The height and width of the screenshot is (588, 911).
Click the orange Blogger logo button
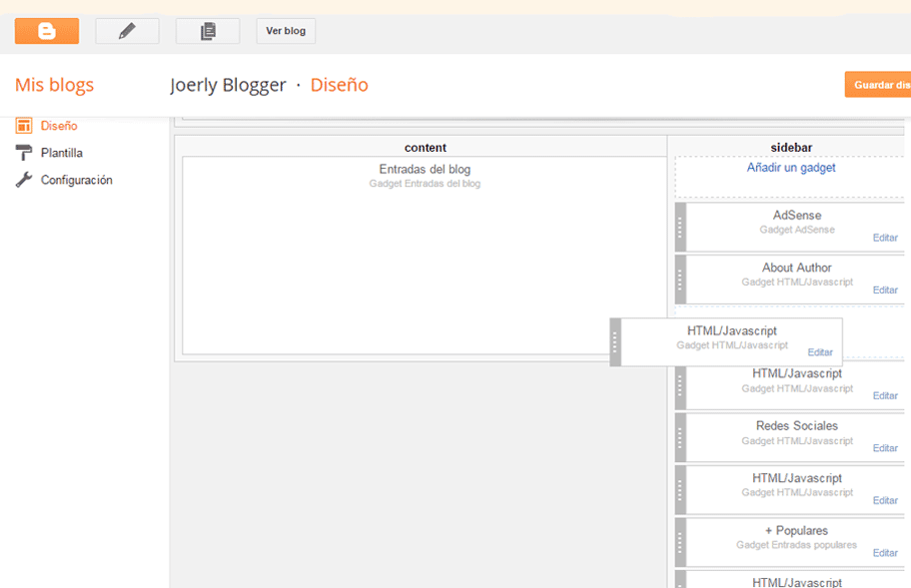(47, 31)
